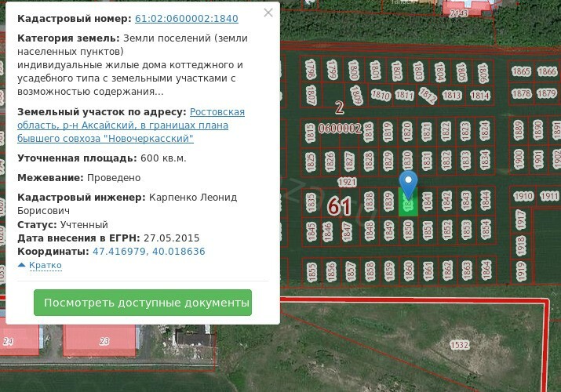Select parcel 1830 above the pin

pos(407,161)
